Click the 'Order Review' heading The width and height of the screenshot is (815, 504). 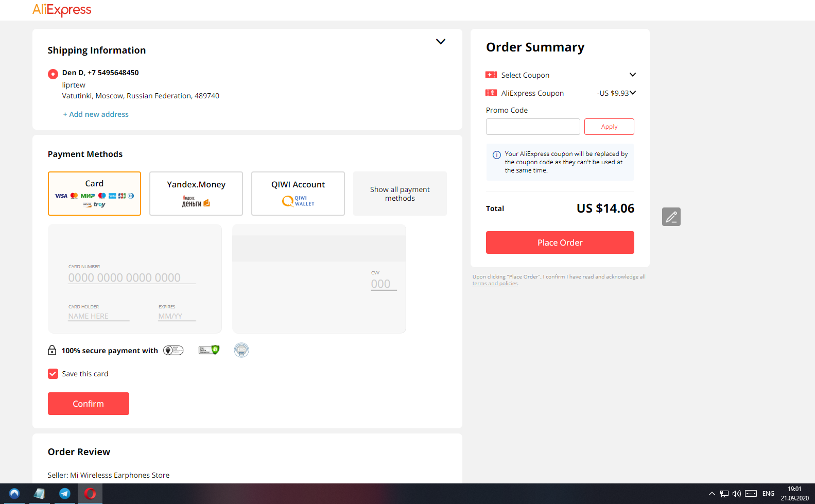click(79, 452)
